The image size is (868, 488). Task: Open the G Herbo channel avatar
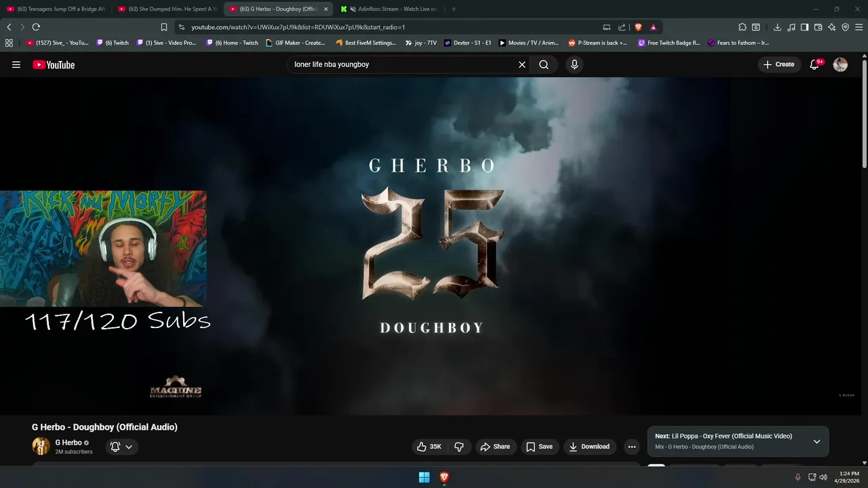(41, 446)
